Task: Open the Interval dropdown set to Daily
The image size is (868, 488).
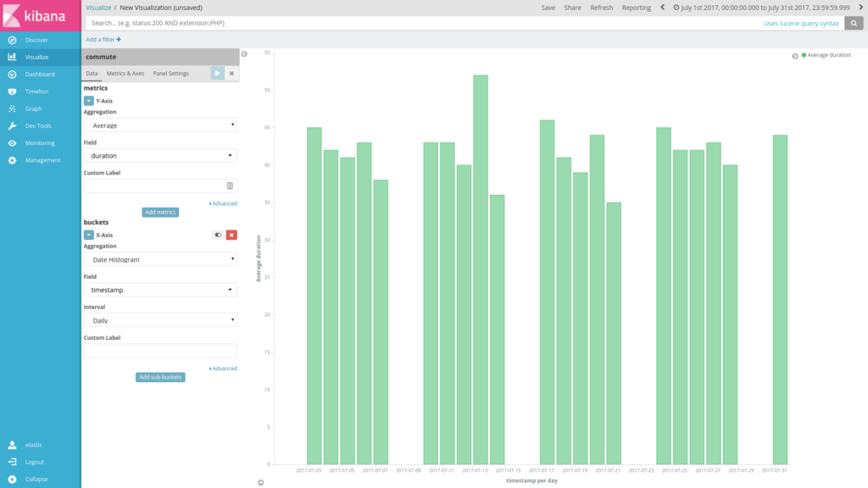Action: tap(159, 319)
